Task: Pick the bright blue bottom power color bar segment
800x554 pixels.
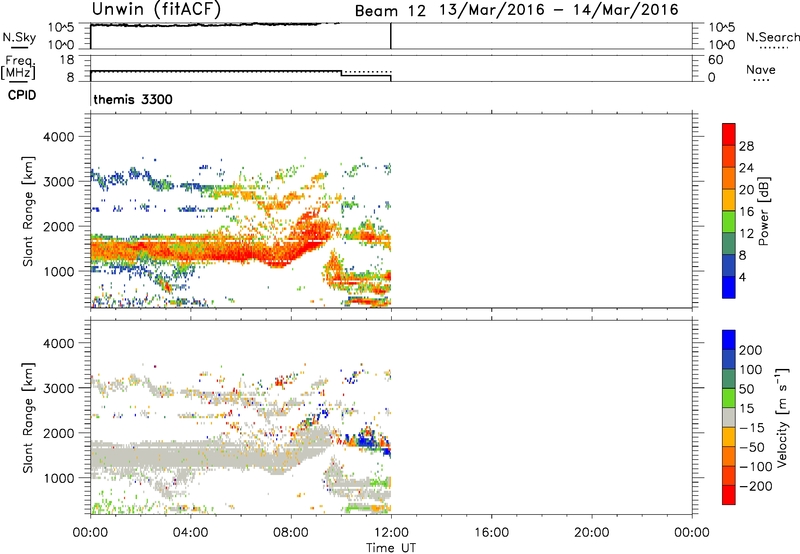Action: [x=729, y=287]
